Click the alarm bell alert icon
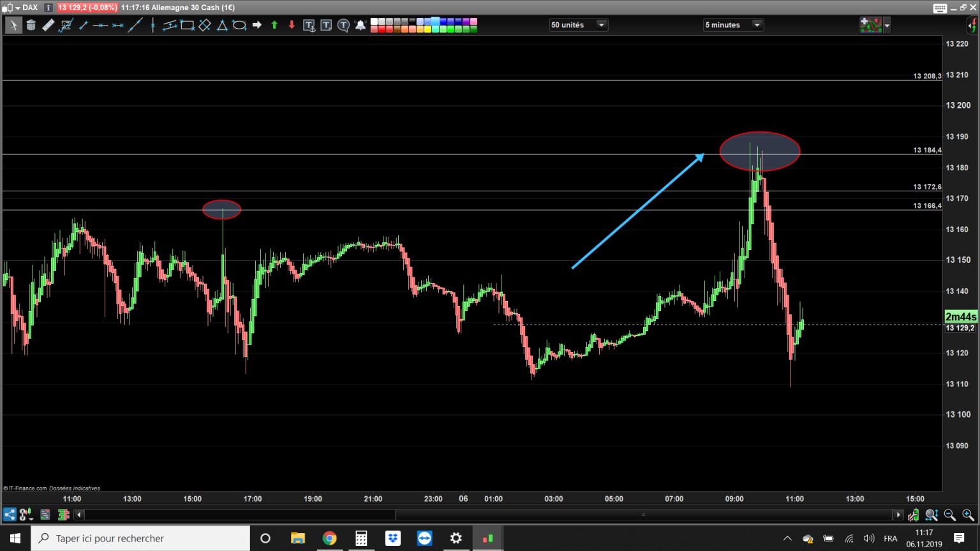This screenshot has height=551, width=980. pos(360,25)
